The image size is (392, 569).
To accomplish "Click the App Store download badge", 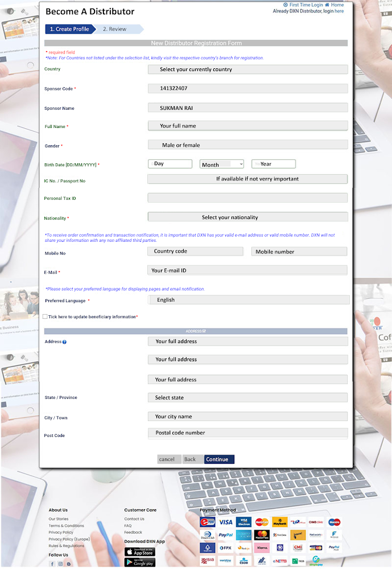I will pyautogui.click(x=140, y=551).
